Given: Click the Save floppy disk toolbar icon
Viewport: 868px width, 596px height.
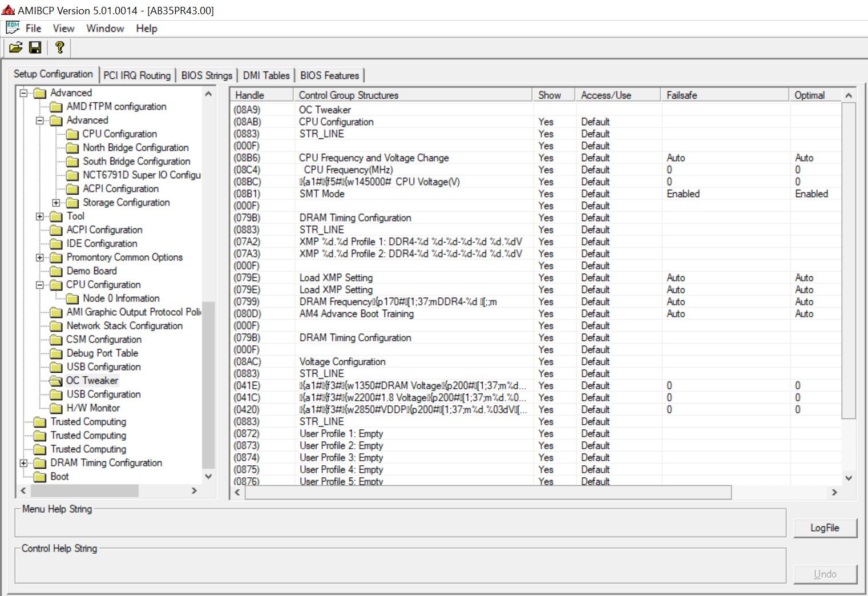Looking at the screenshot, I should [35, 47].
